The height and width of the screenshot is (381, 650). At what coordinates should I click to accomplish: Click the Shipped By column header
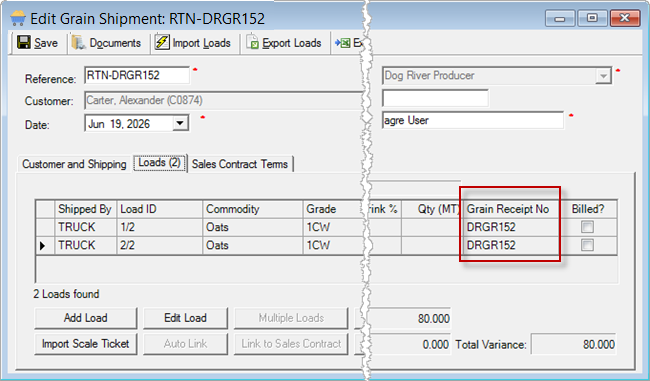[x=85, y=209]
